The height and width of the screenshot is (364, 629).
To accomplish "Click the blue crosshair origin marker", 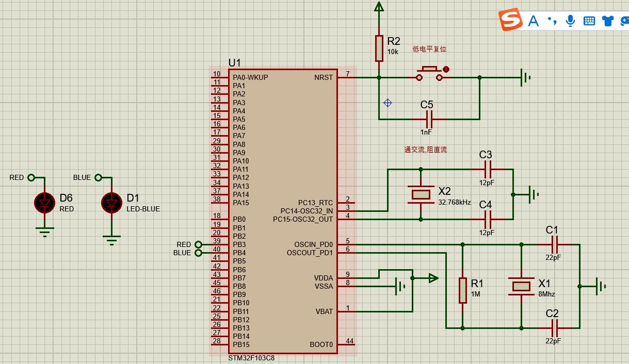I will click(388, 103).
